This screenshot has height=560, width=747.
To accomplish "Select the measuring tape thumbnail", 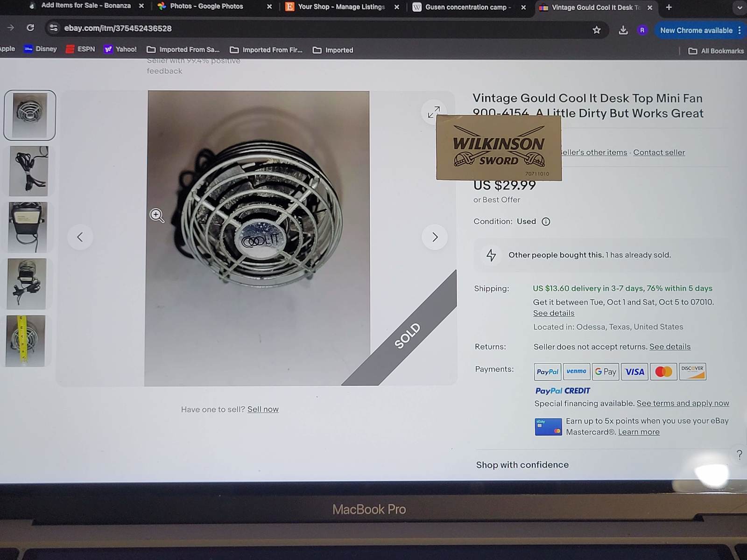I will click(x=26, y=341).
